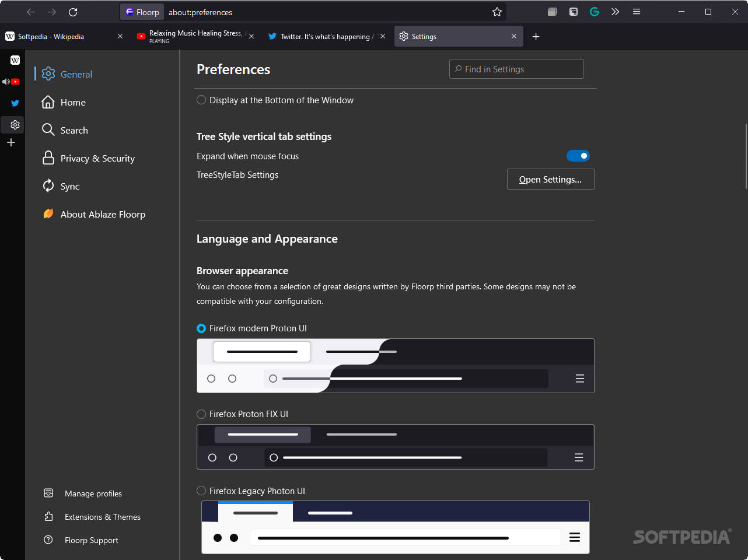Click the tabs overview toolbar icon
The image size is (748, 560).
click(x=553, y=12)
